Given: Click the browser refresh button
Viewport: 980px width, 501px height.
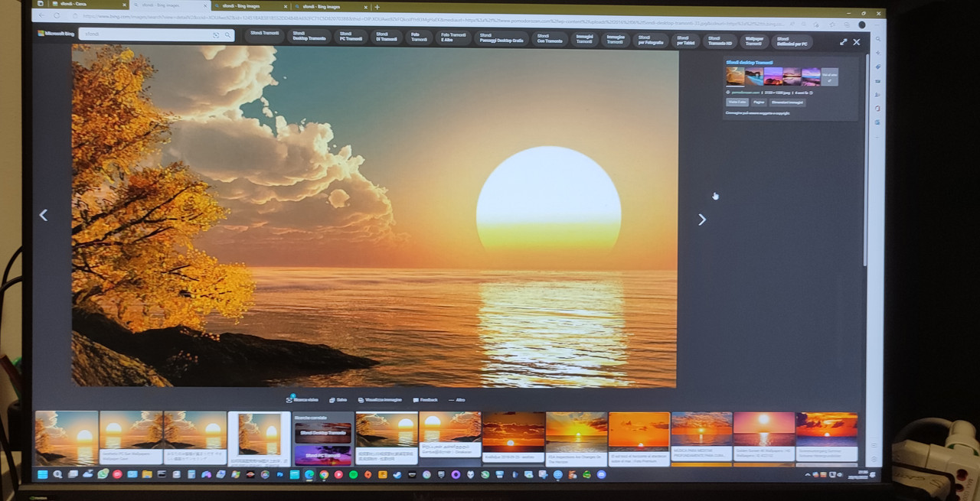Looking at the screenshot, I should point(57,15).
